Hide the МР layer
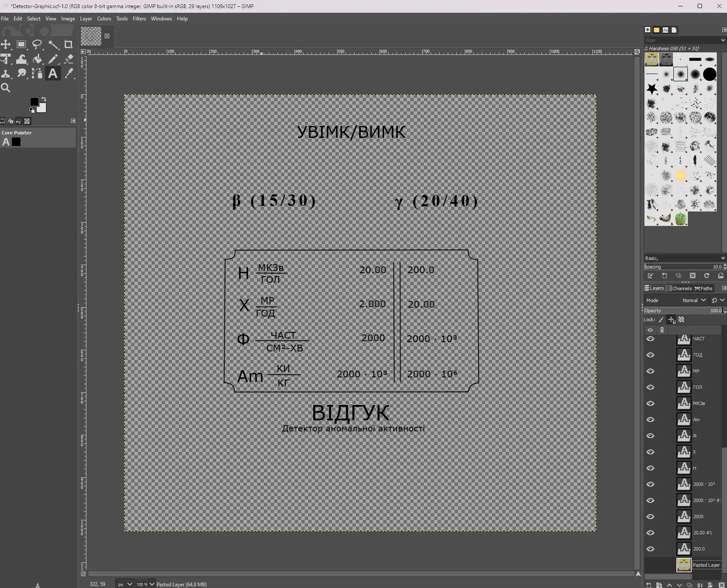727x588 pixels. point(650,371)
